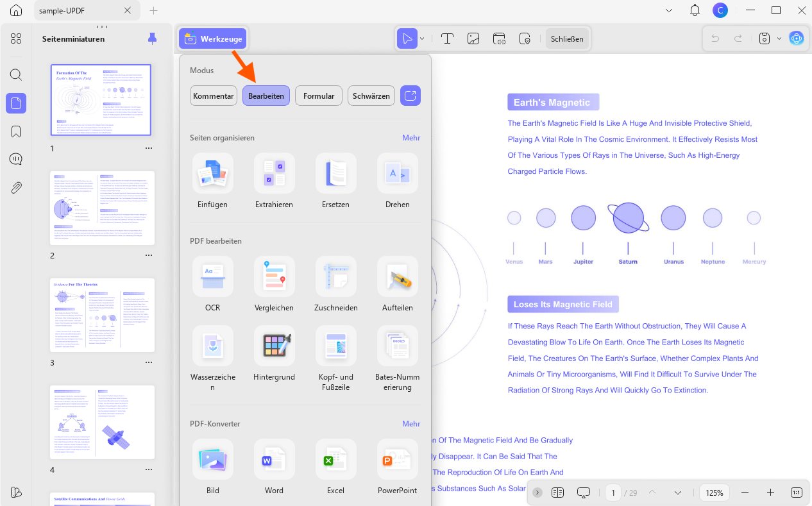Open options menu for page 2 thumbnail

click(x=149, y=255)
